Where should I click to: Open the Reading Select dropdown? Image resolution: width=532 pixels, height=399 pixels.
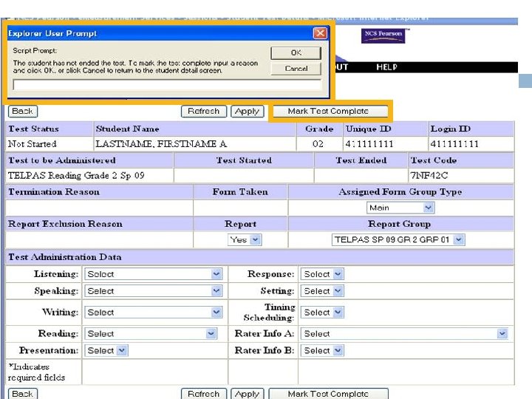pyautogui.click(x=151, y=334)
